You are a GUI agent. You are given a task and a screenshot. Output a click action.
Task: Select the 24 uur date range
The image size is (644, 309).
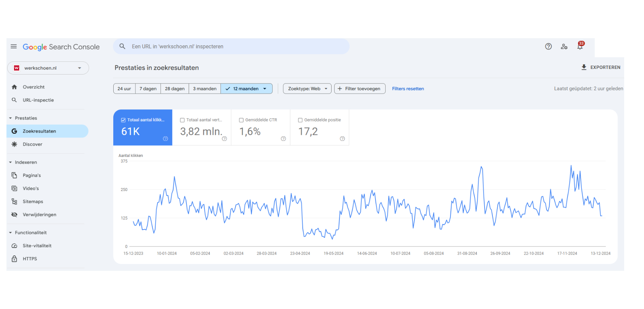pyautogui.click(x=124, y=89)
